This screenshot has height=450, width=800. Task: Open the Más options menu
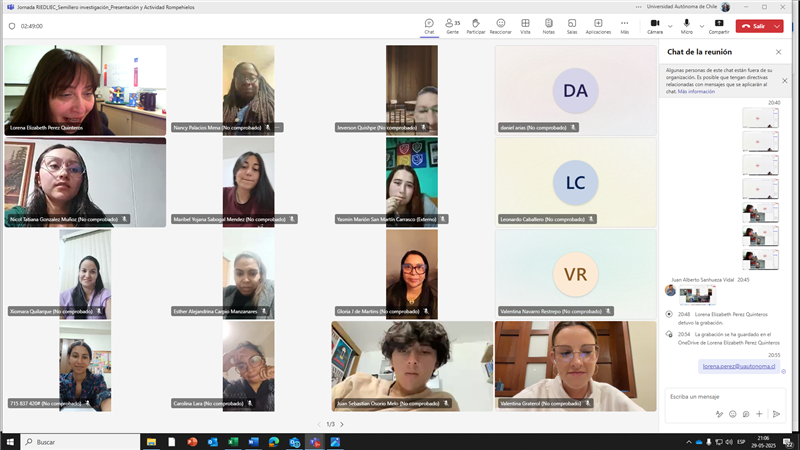coord(624,26)
